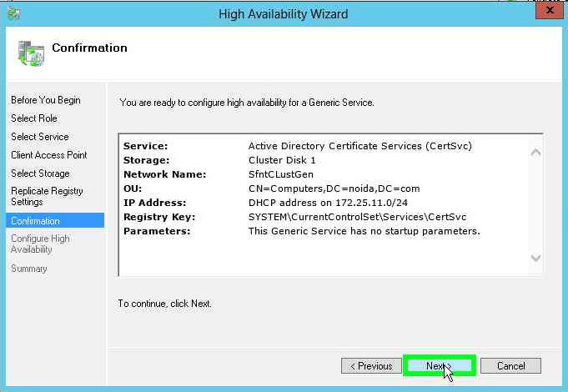Click 'DHCP address on 172.25.11.0/24' value
The width and height of the screenshot is (568, 392).
328,203
